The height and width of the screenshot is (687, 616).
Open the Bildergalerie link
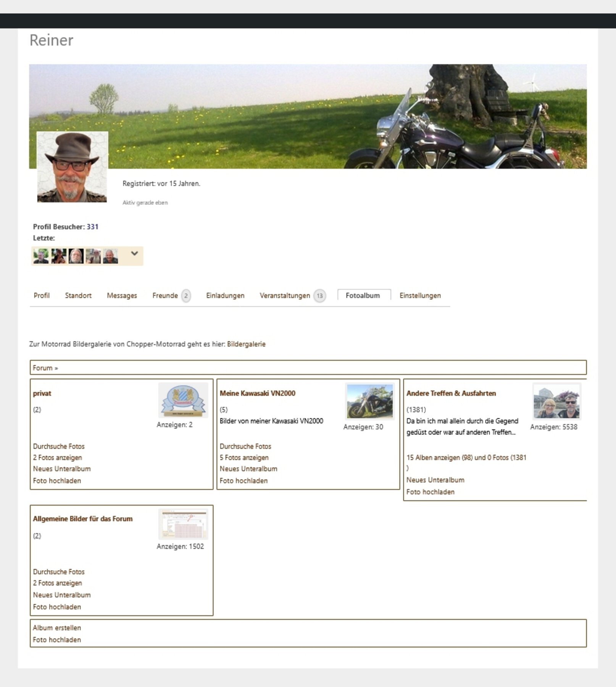[x=246, y=344]
